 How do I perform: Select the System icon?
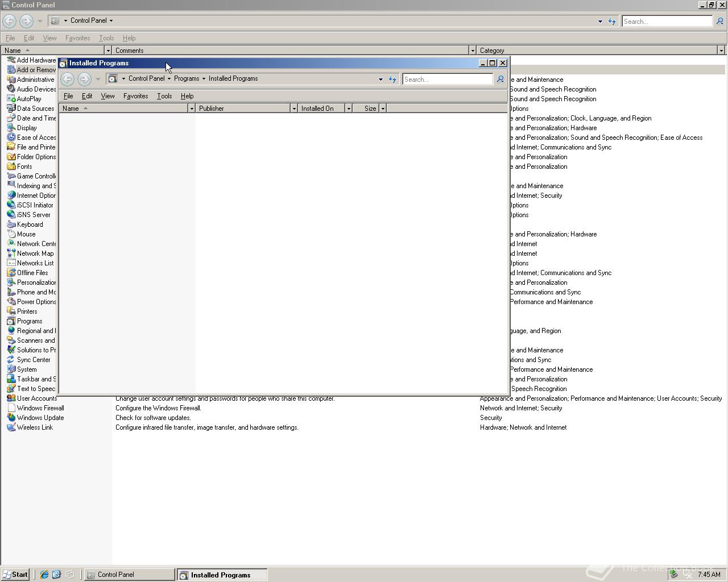pyautogui.click(x=11, y=369)
